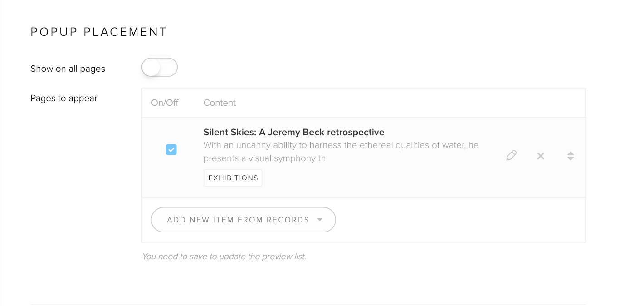
Task: Click the Pages to appear label
Action: pyautogui.click(x=64, y=98)
